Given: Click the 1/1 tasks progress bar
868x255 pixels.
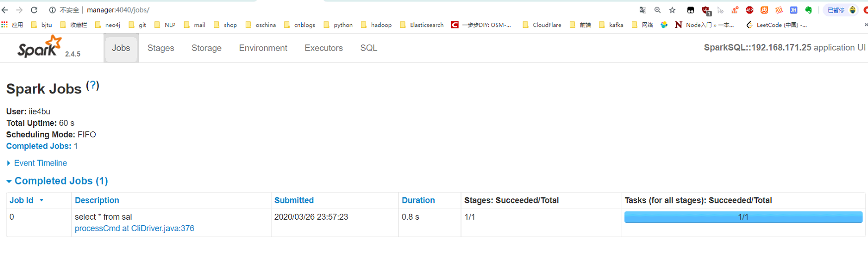Looking at the screenshot, I should 743,217.
